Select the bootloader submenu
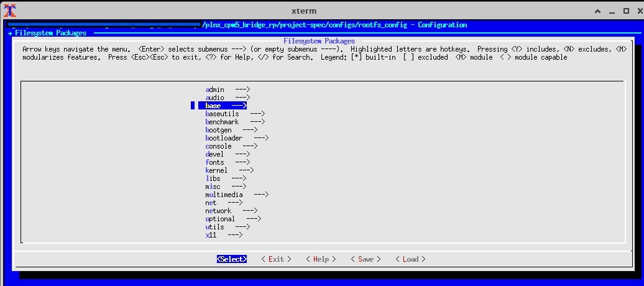 (x=224, y=138)
